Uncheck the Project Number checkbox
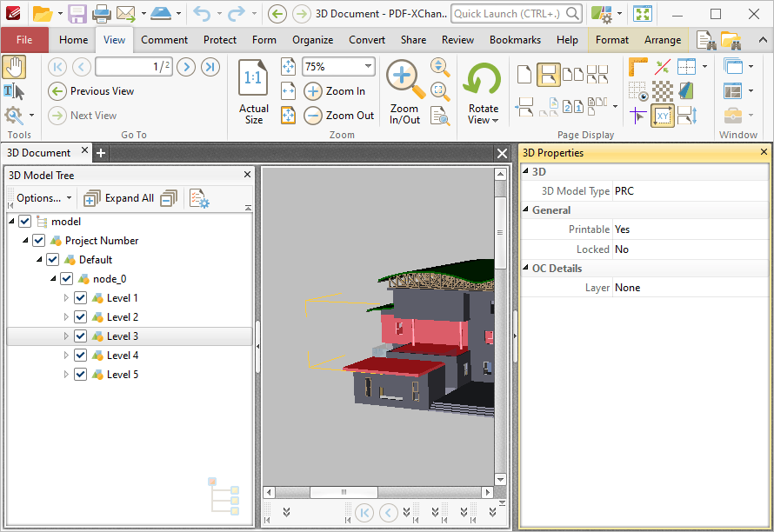 [38, 240]
